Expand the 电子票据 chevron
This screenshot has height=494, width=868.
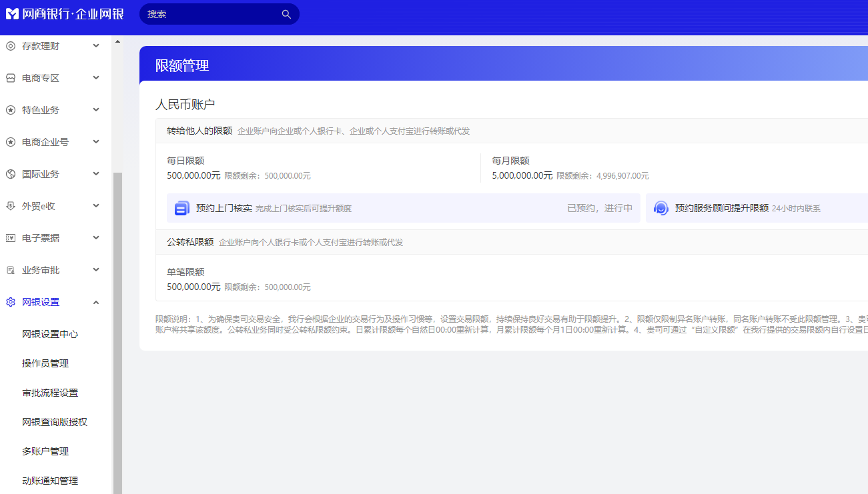click(96, 238)
